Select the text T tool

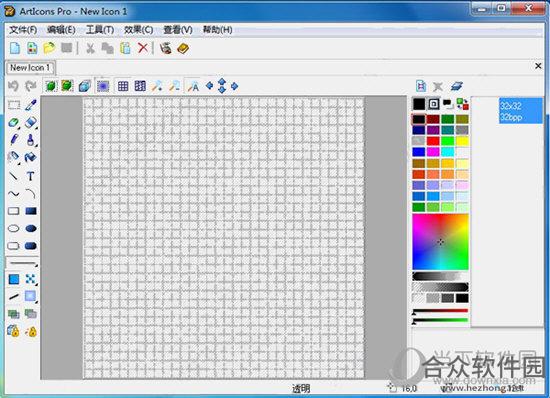[x=31, y=176]
